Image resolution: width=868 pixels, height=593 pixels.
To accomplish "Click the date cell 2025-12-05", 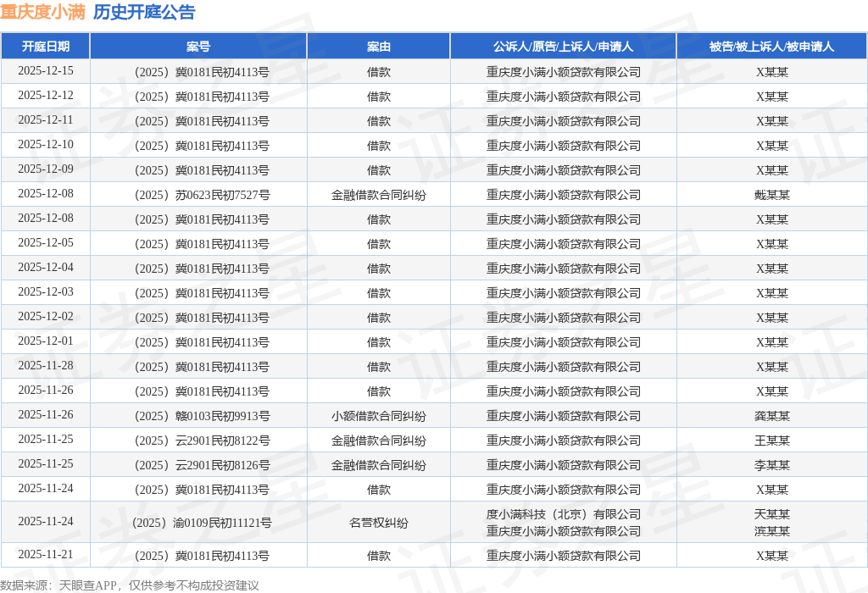I will tap(46, 243).
